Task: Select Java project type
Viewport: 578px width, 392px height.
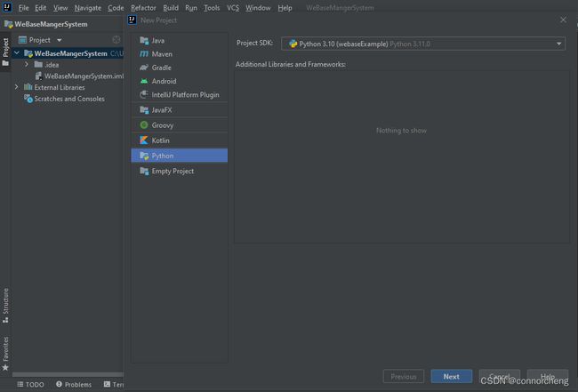Action: click(x=179, y=41)
